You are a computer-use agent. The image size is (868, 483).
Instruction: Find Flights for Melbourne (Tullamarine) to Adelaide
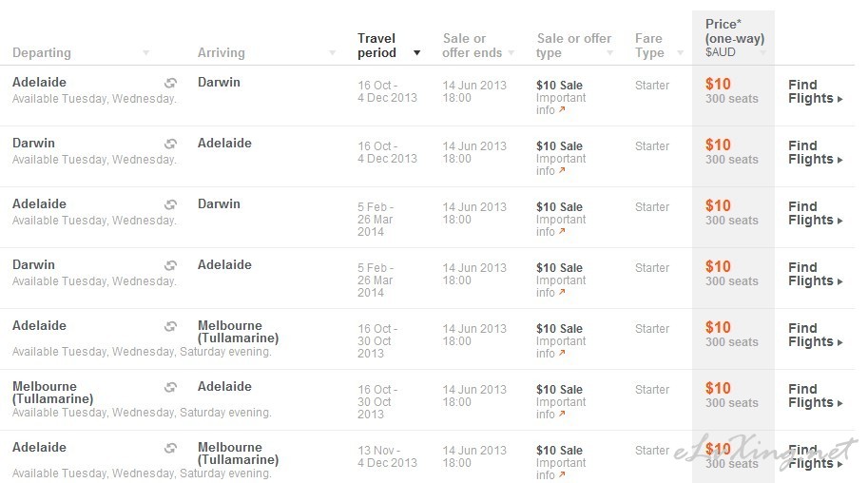[815, 396]
